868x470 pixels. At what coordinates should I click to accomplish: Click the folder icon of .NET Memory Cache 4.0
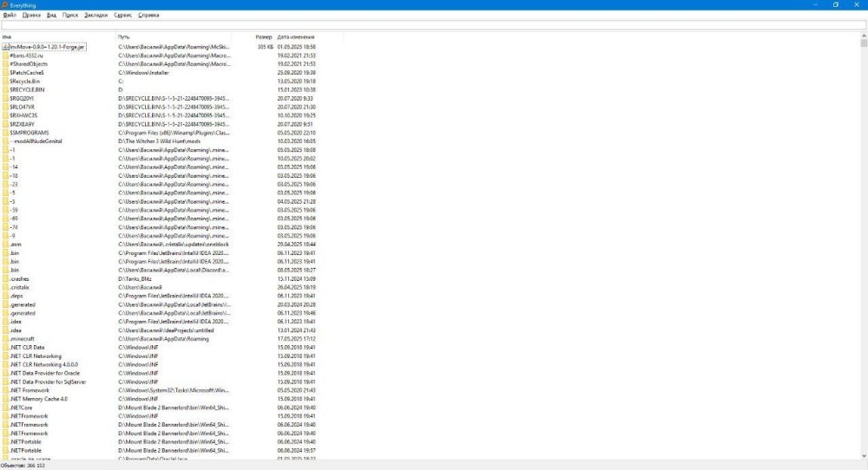click(x=5, y=399)
